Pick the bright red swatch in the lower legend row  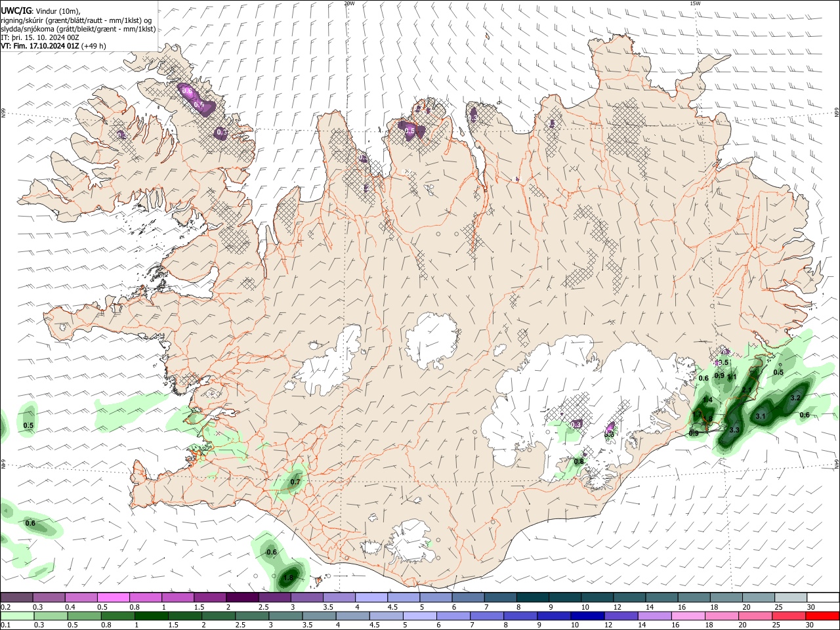822,616
